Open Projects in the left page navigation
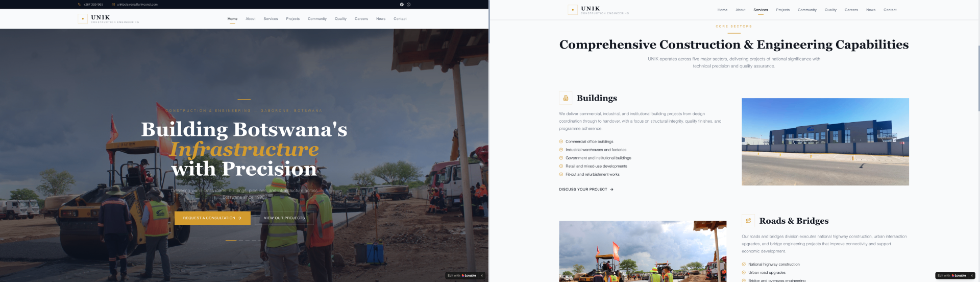Image resolution: width=980 pixels, height=282 pixels. click(x=293, y=19)
